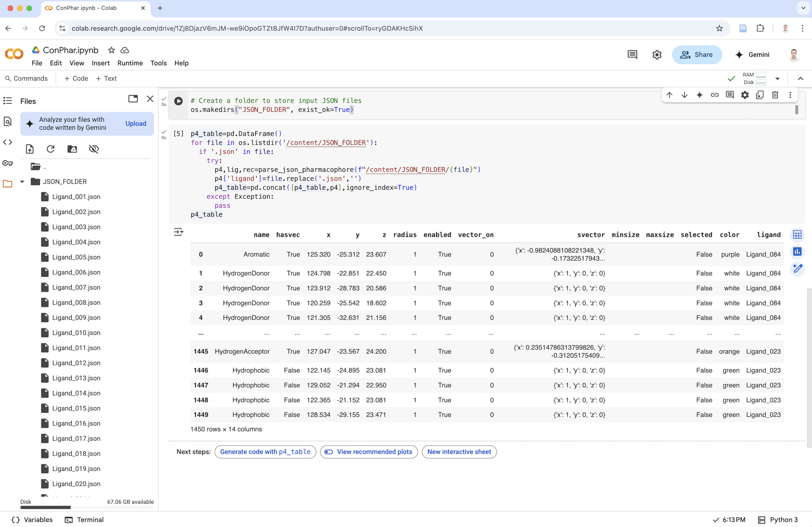The width and height of the screenshot is (812, 527).
Task: Star the ConPhar.ipynb notebook
Action: pyautogui.click(x=111, y=50)
